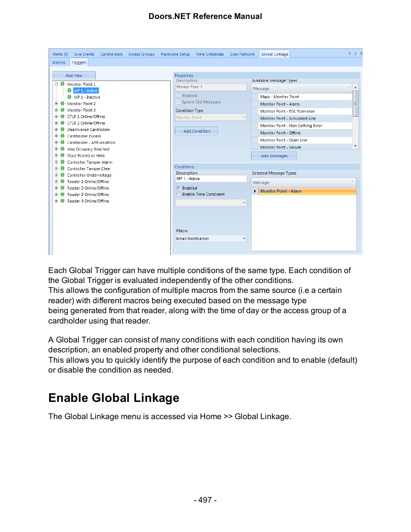
Task: Click Selected Message column header
Action: pos(304,183)
